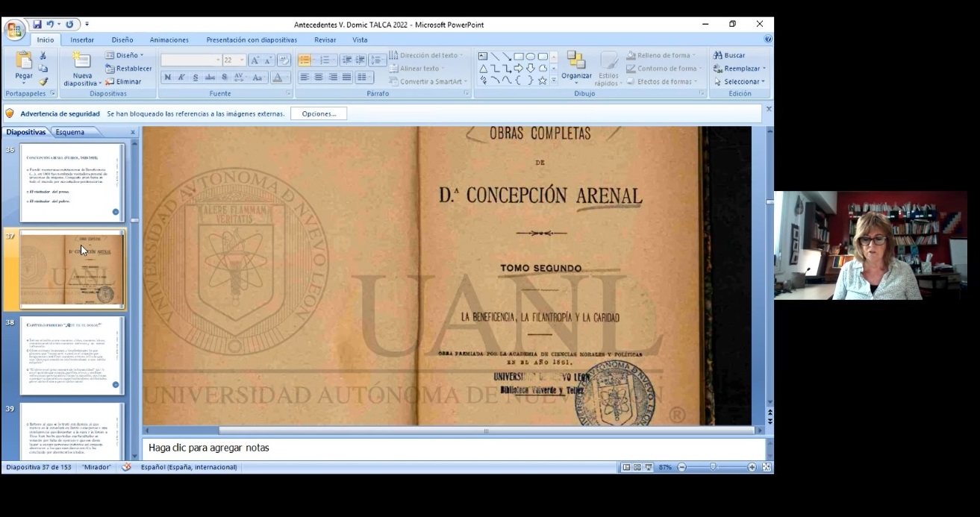
Task: Click Restablecer slide button
Action: pos(128,69)
